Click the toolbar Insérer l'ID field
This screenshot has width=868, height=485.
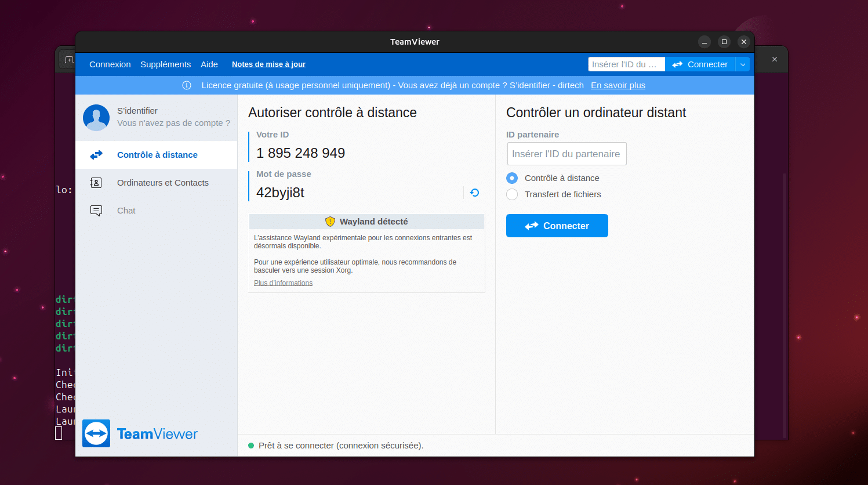point(626,64)
